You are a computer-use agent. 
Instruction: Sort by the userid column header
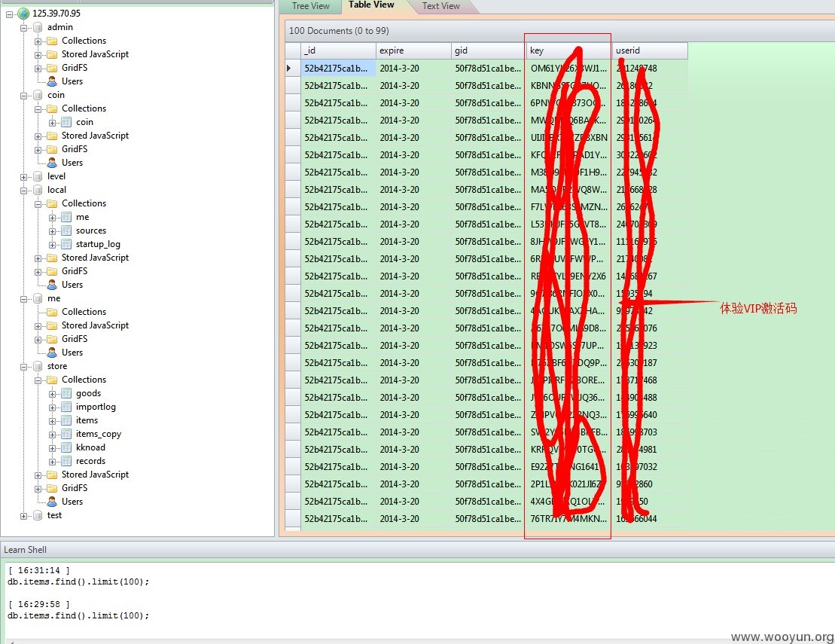(650, 50)
